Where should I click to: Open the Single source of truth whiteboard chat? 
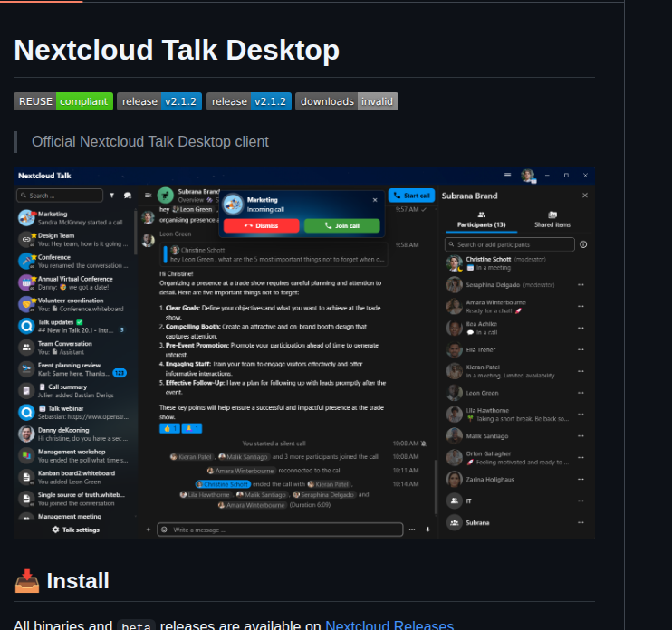74,499
